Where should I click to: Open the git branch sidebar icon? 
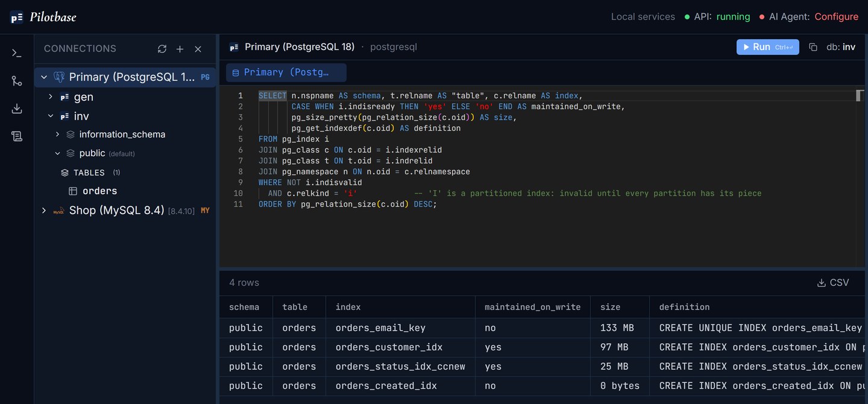17,81
